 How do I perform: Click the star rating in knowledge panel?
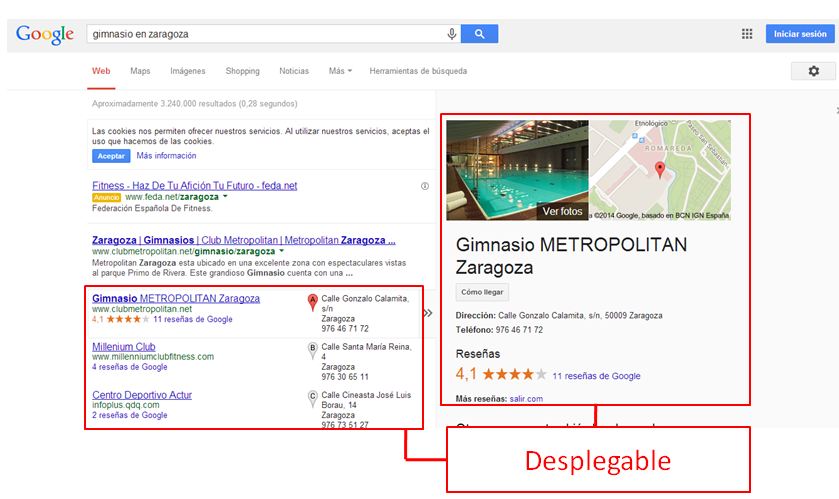pyautogui.click(x=514, y=374)
